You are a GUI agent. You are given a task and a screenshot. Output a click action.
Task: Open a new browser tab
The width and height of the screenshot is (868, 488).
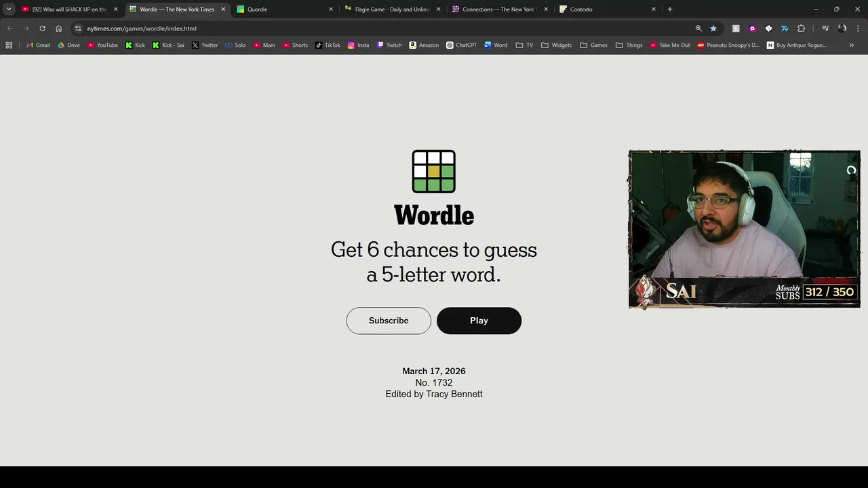point(670,9)
